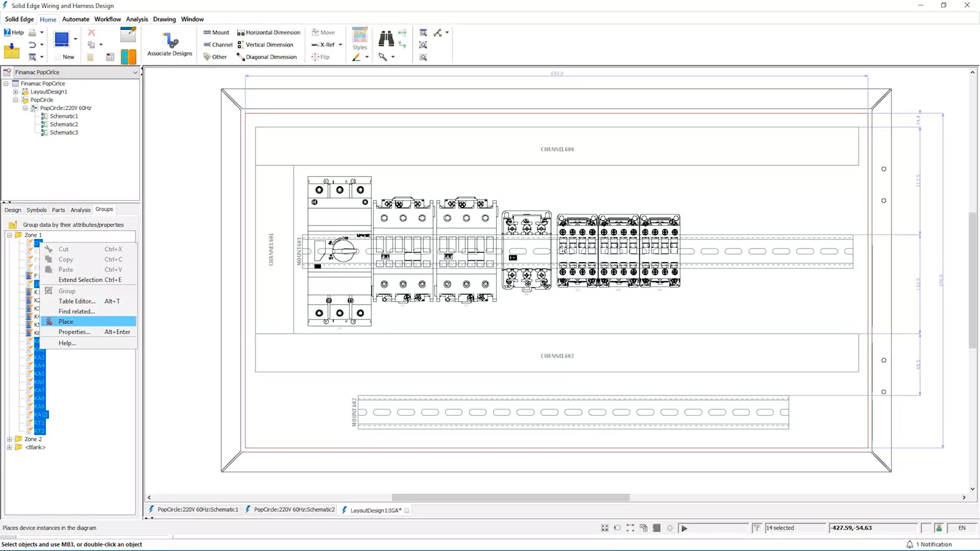Click the red X delete icon
Image resolution: width=980 pixels, height=551 pixels.
91,32
